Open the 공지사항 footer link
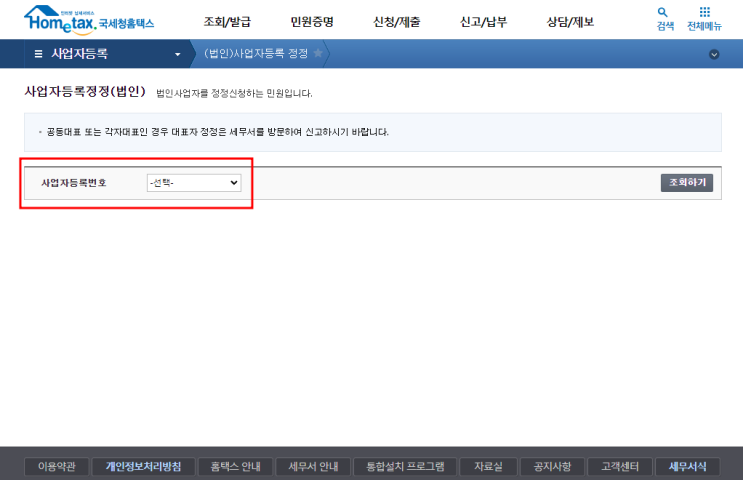The image size is (743, 480). (552, 466)
